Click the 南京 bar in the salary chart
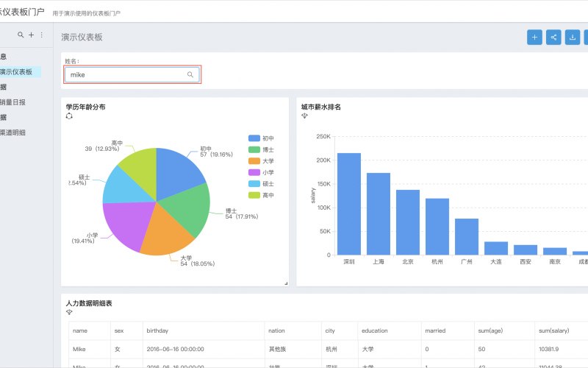This screenshot has width=588, height=368. coord(555,251)
